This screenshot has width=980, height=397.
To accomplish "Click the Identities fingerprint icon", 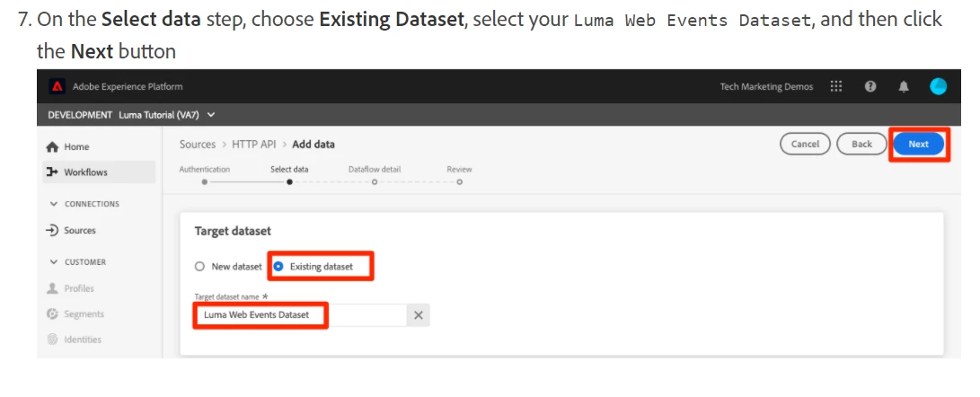I will click(x=52, y=340).
